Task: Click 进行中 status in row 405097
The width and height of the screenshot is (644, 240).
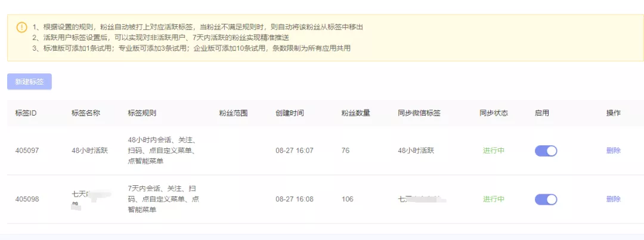Action: click(494, 151)
